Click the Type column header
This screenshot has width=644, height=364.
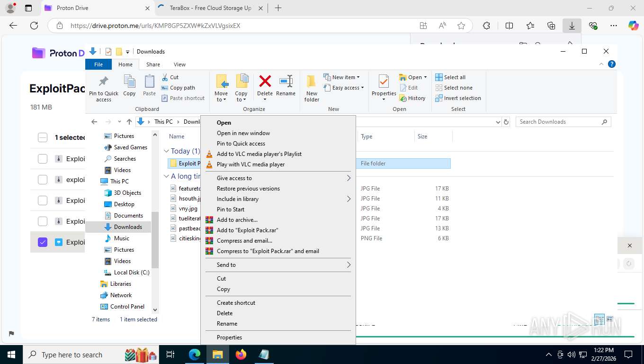tap(385, 136)
